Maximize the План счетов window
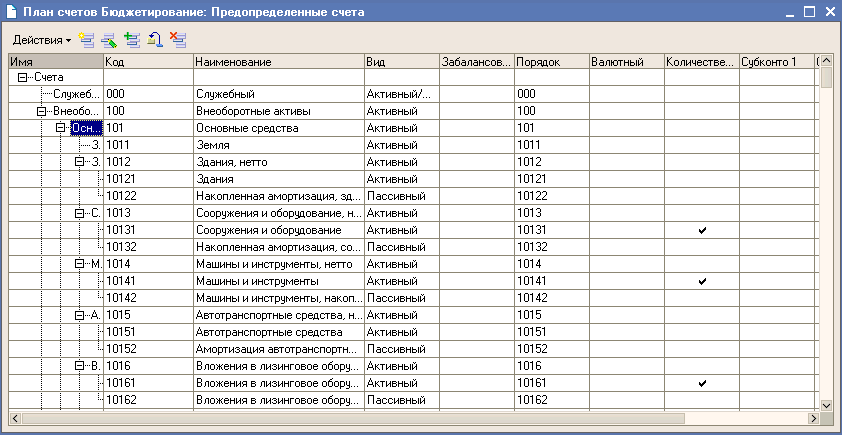 (x=809, y=12)
